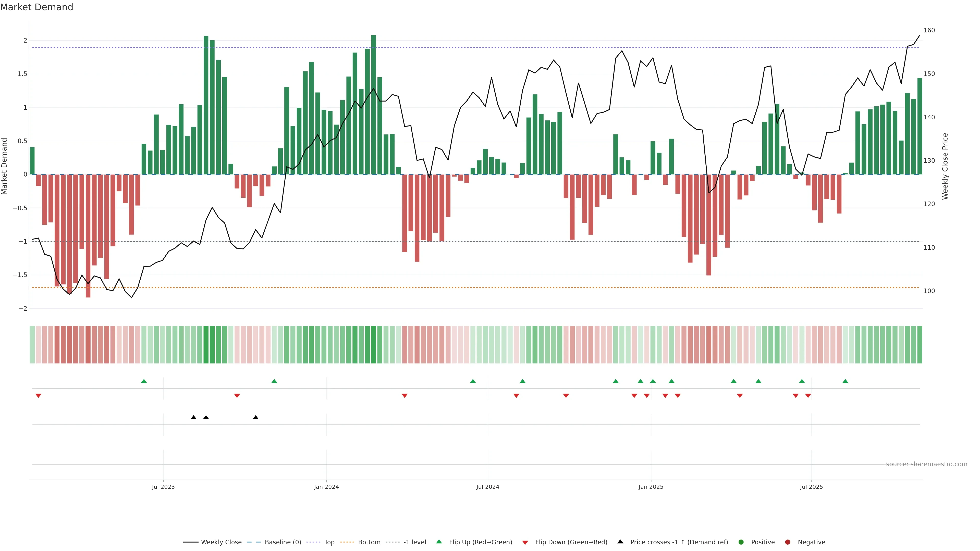Click the green Positive circle legend icon
Image resolution: width=980 pixels, height=551 pixels.
tap(741, 542)
